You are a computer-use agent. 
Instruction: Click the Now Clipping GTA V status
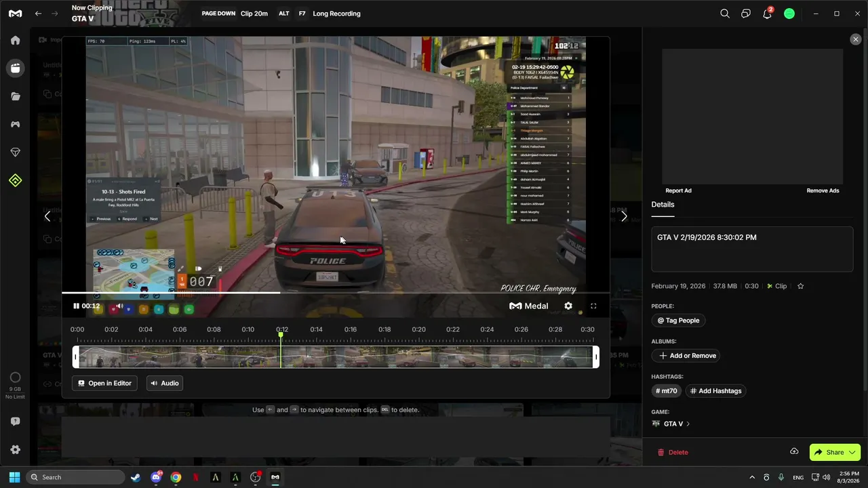92,14
